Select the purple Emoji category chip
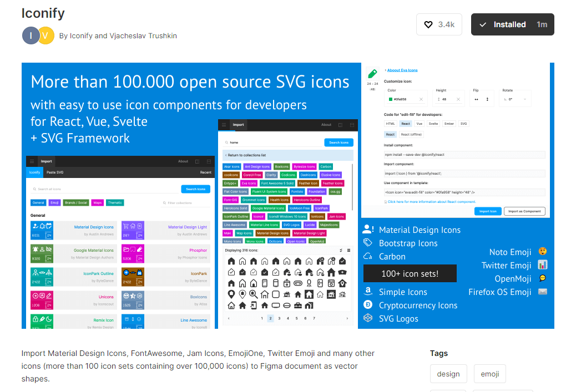 [x=54, y=203]
